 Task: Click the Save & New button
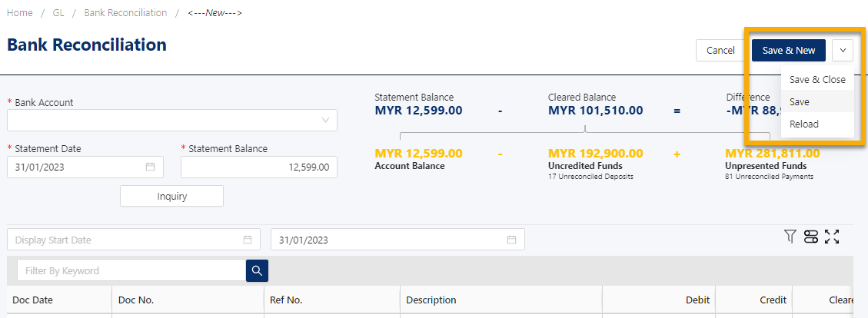(x=789, y=51)
